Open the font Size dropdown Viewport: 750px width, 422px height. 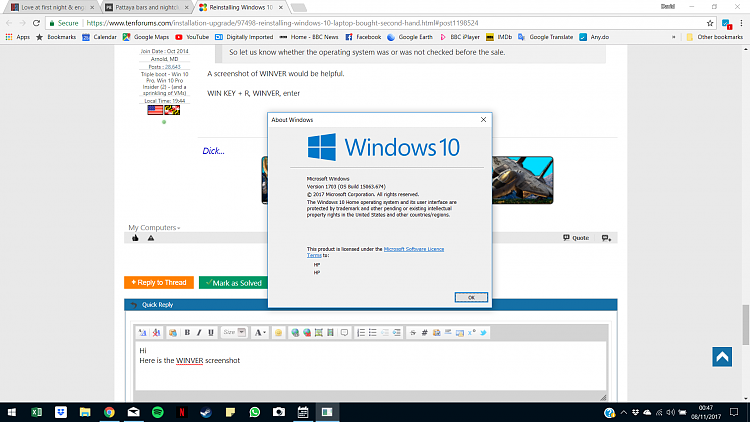234,332
